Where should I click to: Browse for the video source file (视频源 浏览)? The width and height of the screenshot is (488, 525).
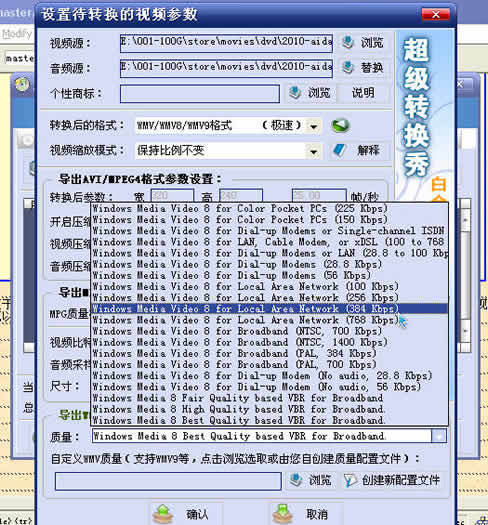pyautogui.click(x=362, y=43)
